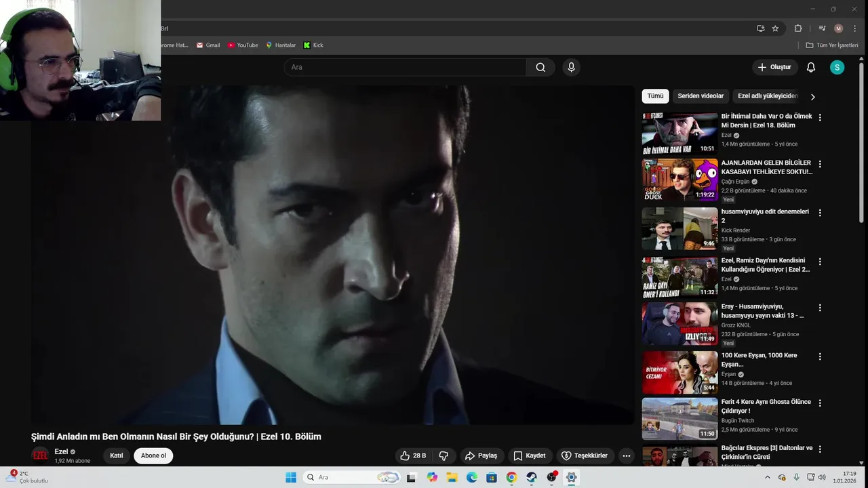Open 100 Kere Eyşan video thumbnail

click(679, 372)
